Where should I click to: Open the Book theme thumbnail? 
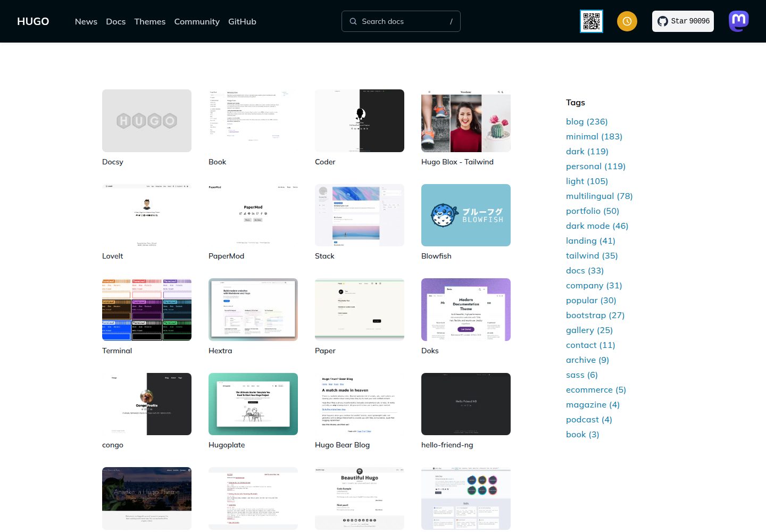(x=253, y=121)
